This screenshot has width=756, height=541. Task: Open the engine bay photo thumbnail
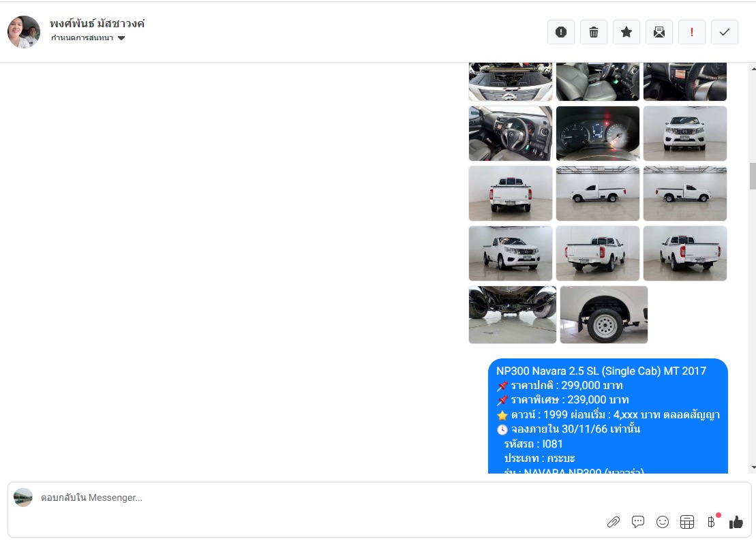[x=511, y=81]
